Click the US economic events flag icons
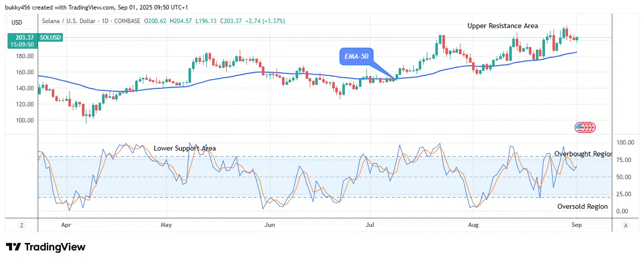 click(x=585, y=127)
